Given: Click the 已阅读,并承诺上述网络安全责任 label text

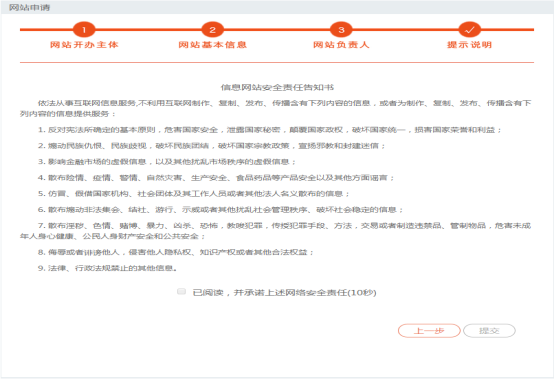Looking at the screenshot, I should click(x=284, y=292).
